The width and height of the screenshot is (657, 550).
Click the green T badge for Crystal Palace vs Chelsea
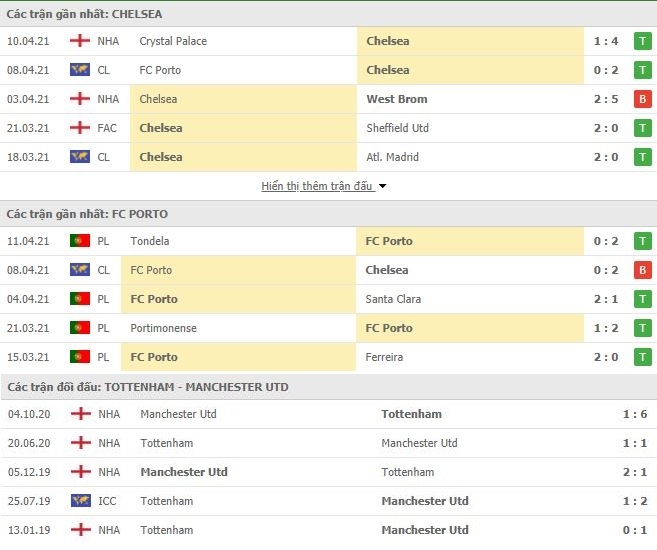642,41
